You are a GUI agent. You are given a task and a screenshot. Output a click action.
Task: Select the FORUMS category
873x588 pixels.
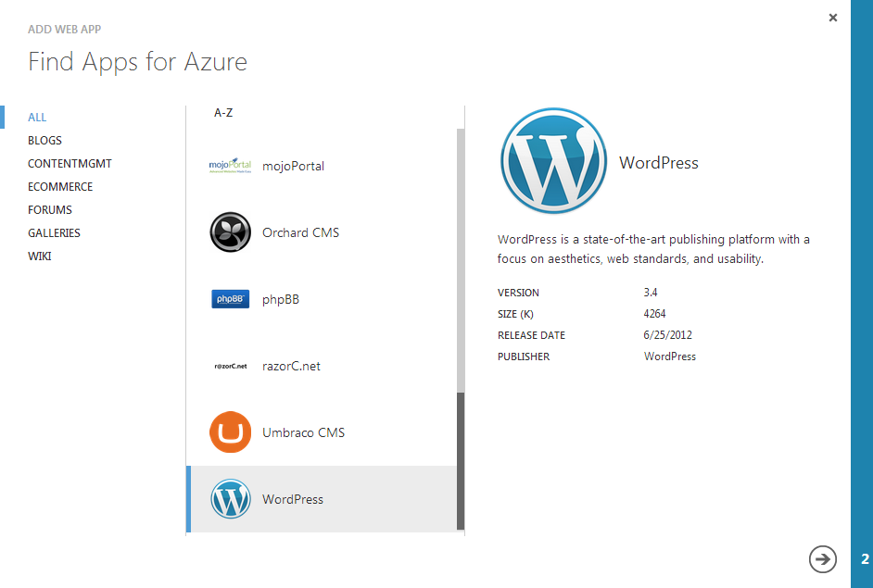pyautogui.click(x=50, y=209)
